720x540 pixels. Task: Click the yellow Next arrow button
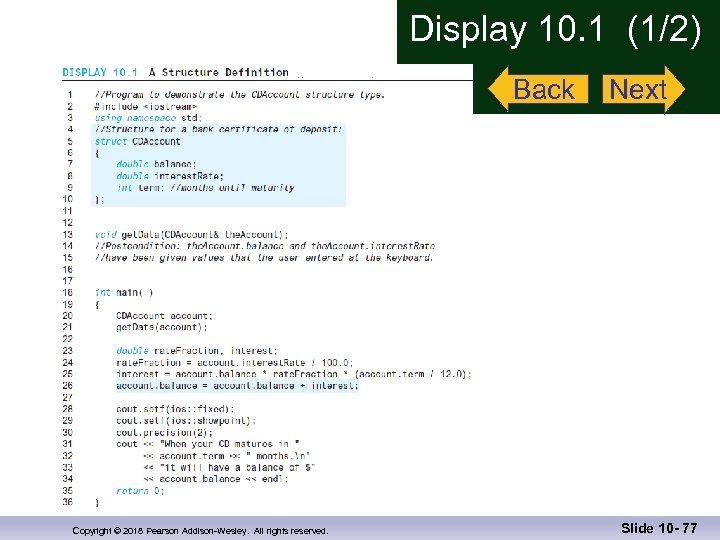643,89
